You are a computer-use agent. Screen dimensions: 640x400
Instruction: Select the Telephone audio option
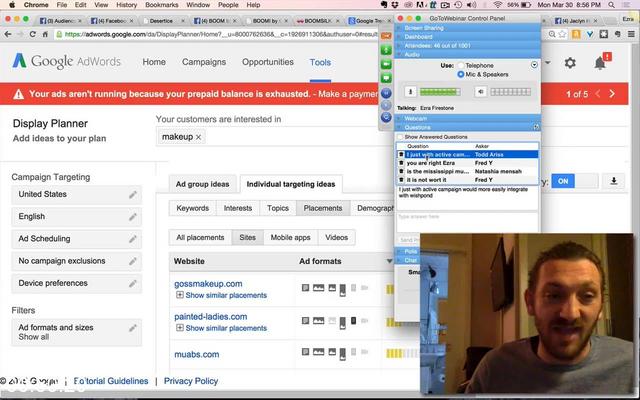point(461,65)
